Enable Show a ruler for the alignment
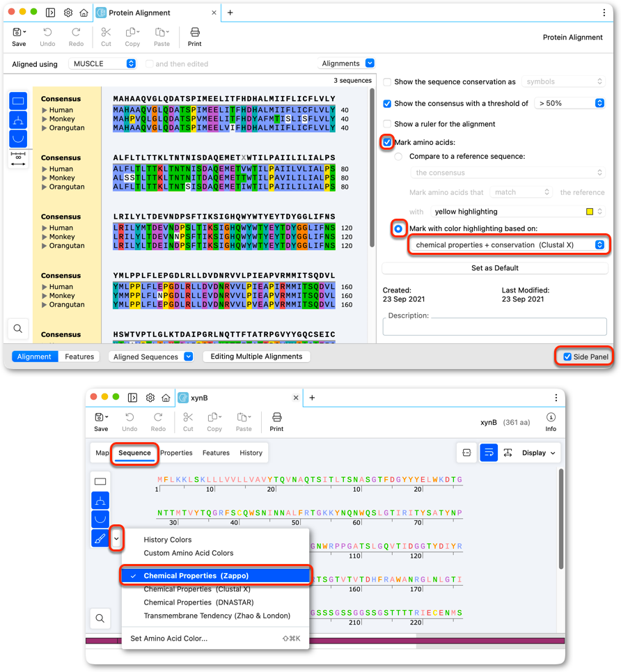621x672 pixels. [x=387, y=124]
